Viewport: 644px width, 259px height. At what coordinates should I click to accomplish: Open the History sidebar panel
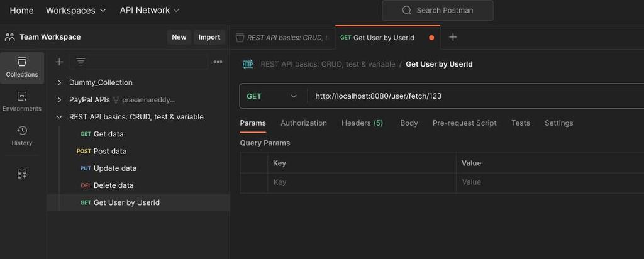[22, 136]
